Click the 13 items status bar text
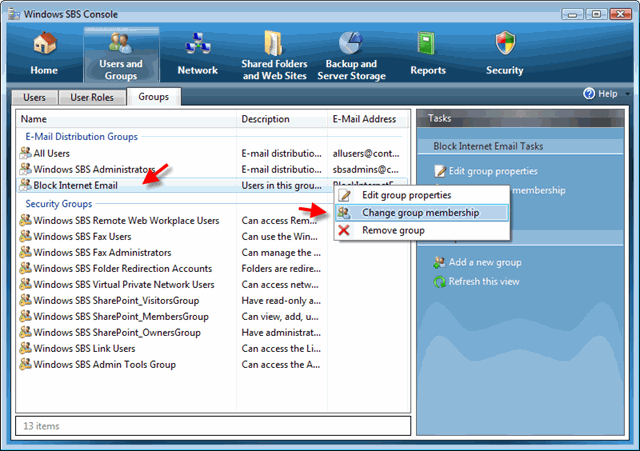Screen dimensions: 640x451 click(41, 426)
